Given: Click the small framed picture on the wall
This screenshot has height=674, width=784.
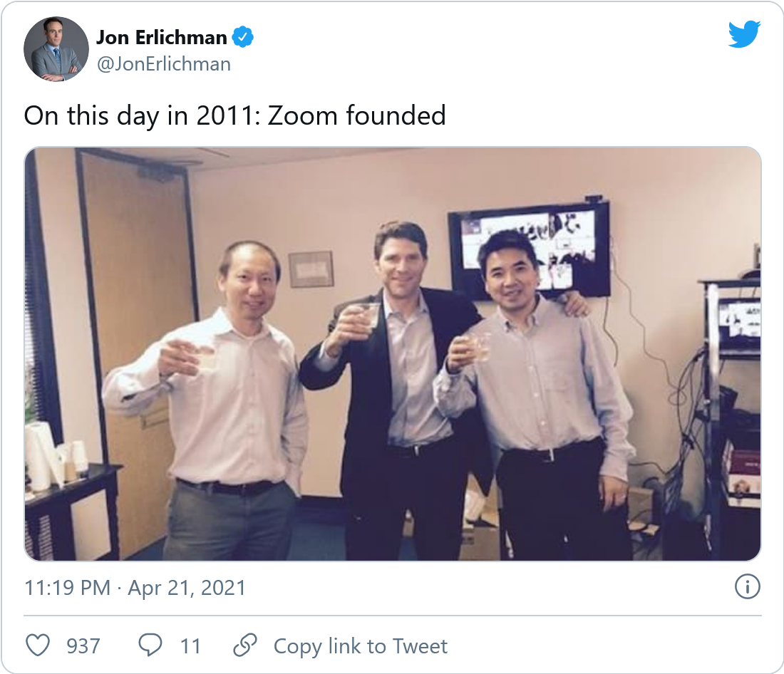Looking at the screenshot, I should 311,269.
